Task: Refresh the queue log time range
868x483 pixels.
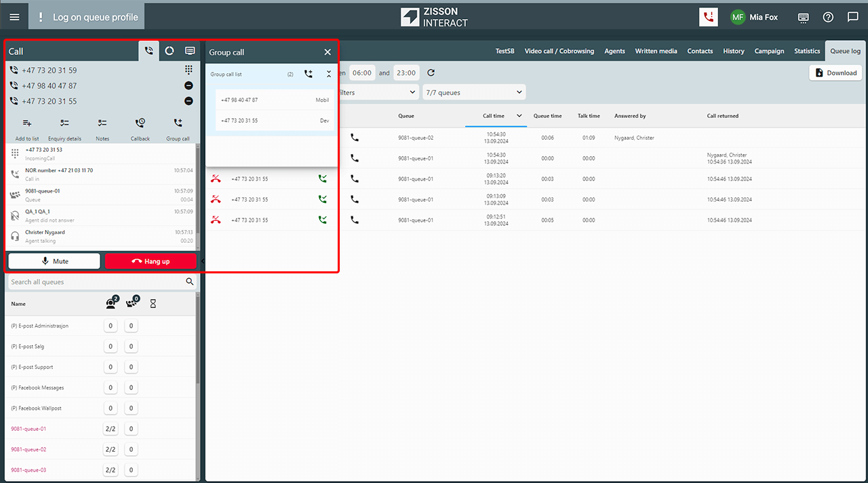Action: [x=431, y=73]
